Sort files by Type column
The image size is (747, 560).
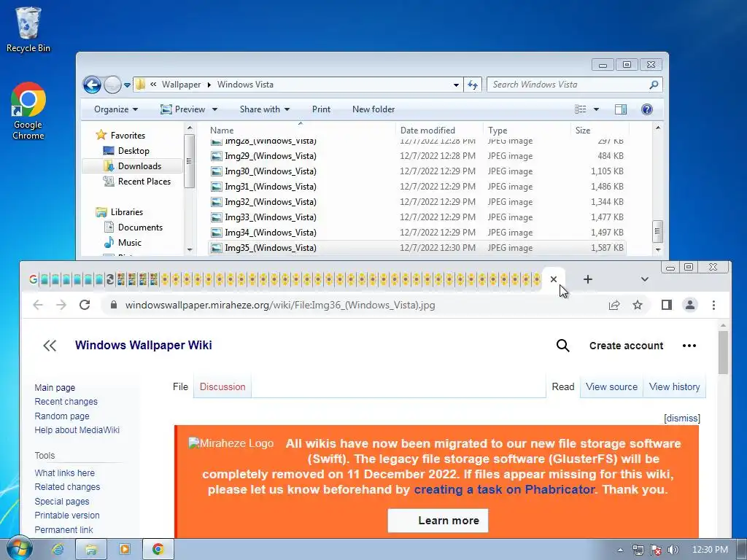click(x=527, y=130)
